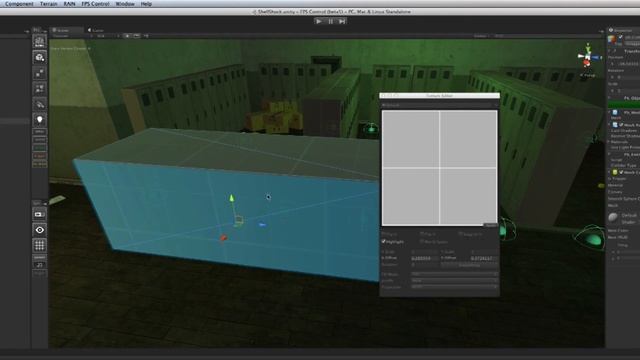
Task: Click the Y Offset value field
Action: 483,258
